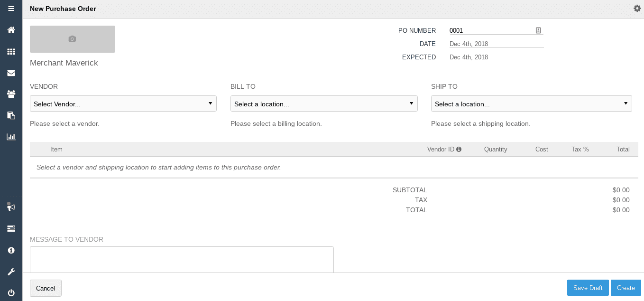Click the Date field
Viewport: 644px width, 301px height.
[x=497, y=44]
